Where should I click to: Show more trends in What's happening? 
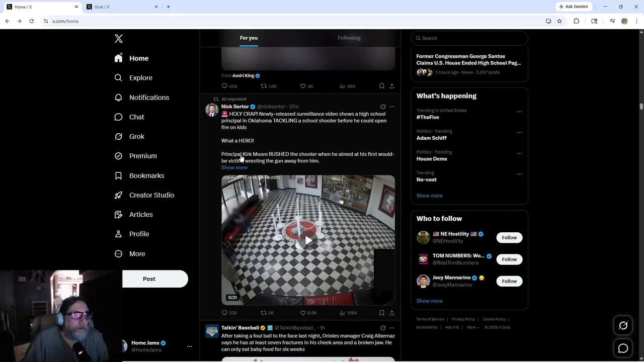tap(429, 196)
